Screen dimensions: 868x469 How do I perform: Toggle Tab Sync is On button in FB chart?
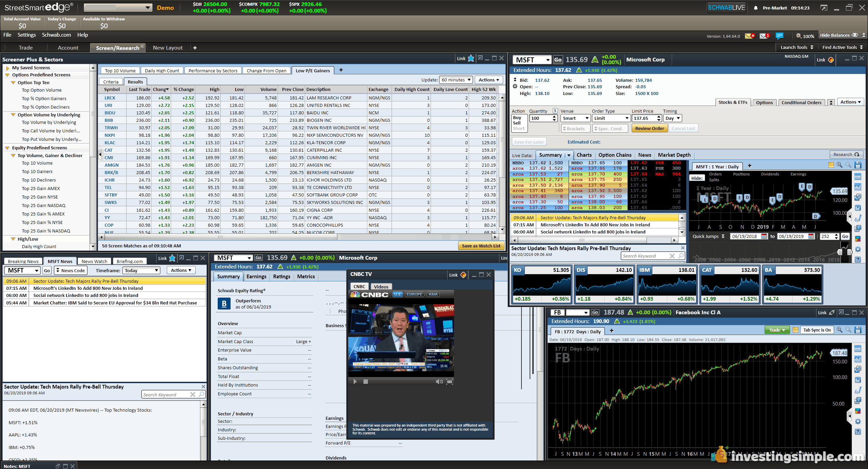tap(817, 330)
